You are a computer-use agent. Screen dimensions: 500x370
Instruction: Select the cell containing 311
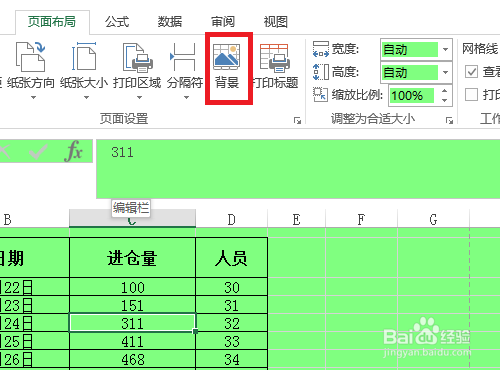tap(132, 323)
